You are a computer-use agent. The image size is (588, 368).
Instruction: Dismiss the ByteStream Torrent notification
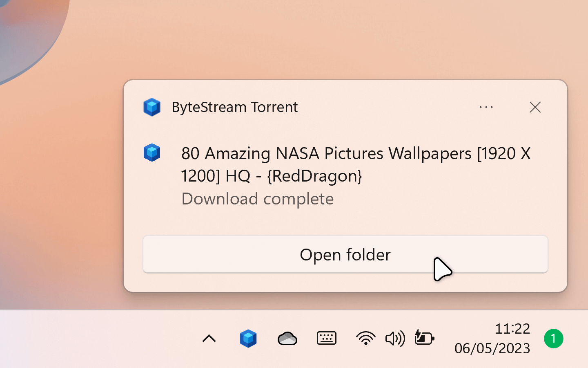[535, 107]
